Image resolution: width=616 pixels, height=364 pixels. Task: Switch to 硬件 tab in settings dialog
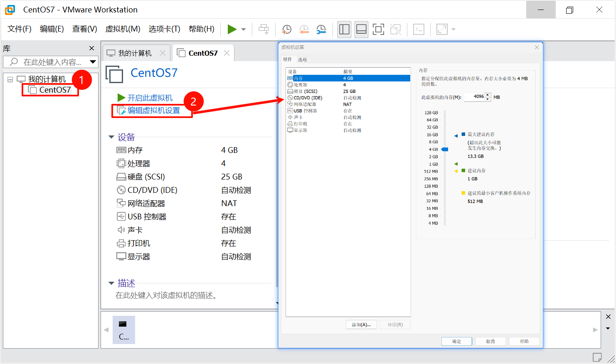[x=288, y=59]
